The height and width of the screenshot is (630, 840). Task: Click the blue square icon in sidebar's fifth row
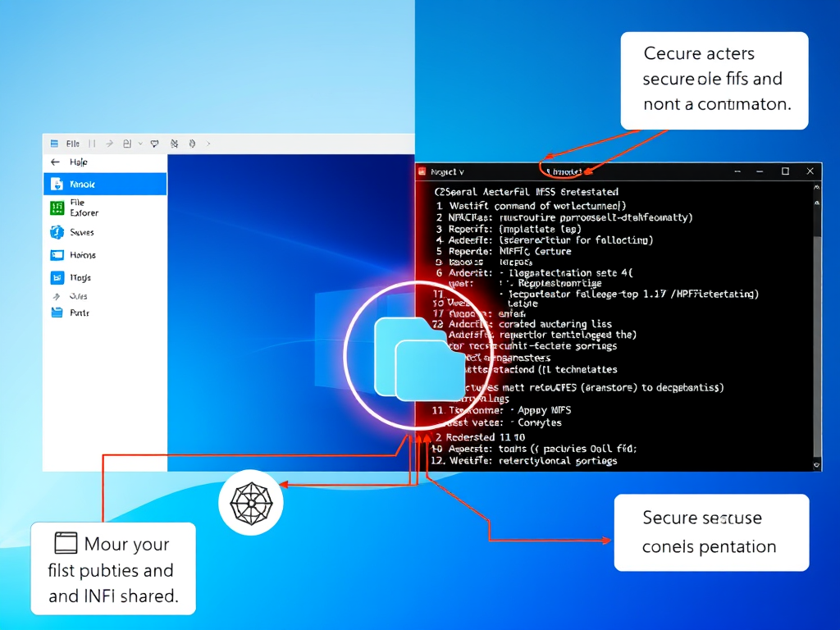pos(57,277)
